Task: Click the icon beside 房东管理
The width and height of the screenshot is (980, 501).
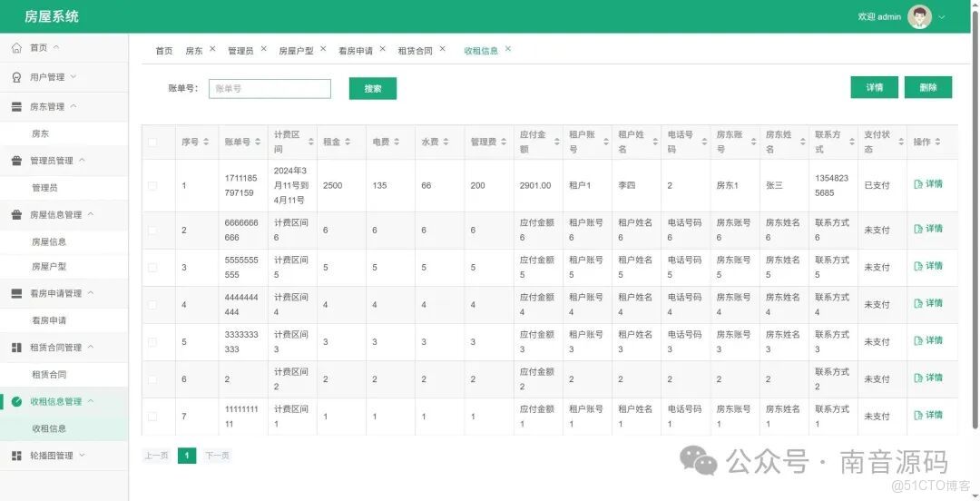Action: [x=17, y=106]
